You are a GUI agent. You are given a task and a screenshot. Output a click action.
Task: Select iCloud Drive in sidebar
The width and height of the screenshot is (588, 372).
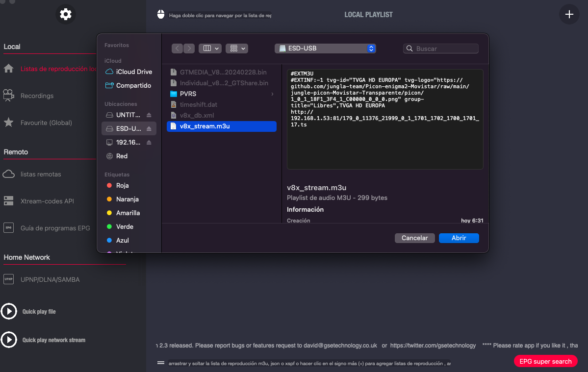pyautogui.click(x=133, y=72)
